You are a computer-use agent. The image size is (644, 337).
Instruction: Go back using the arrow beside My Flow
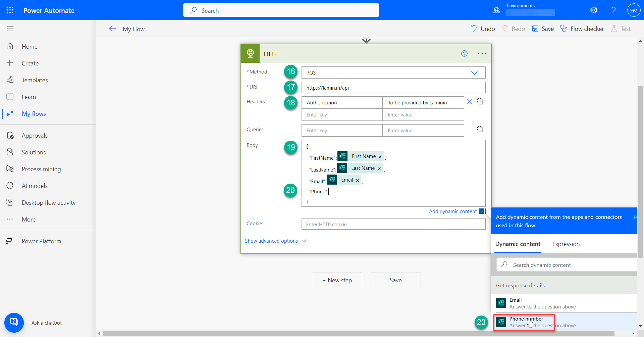tap(112, 29)
